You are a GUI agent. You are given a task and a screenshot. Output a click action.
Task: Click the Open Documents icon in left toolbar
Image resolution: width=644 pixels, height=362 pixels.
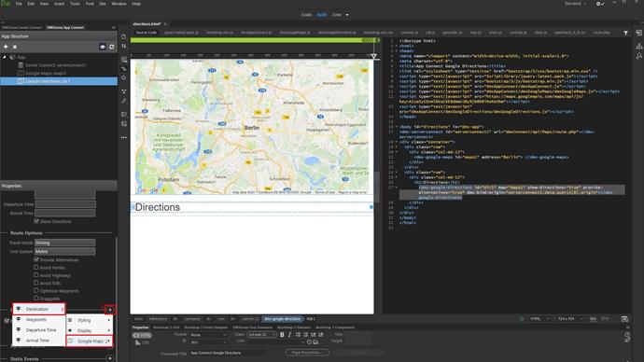pos(123,36)
